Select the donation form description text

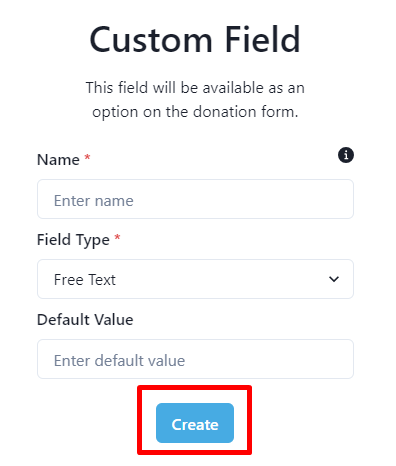click(x=195, y=100)
